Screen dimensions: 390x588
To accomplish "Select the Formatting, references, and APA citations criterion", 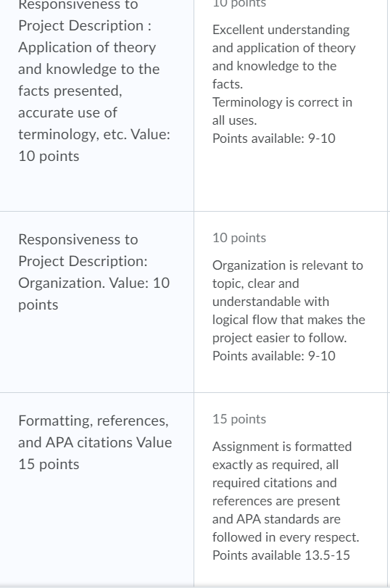I will 95,442.
